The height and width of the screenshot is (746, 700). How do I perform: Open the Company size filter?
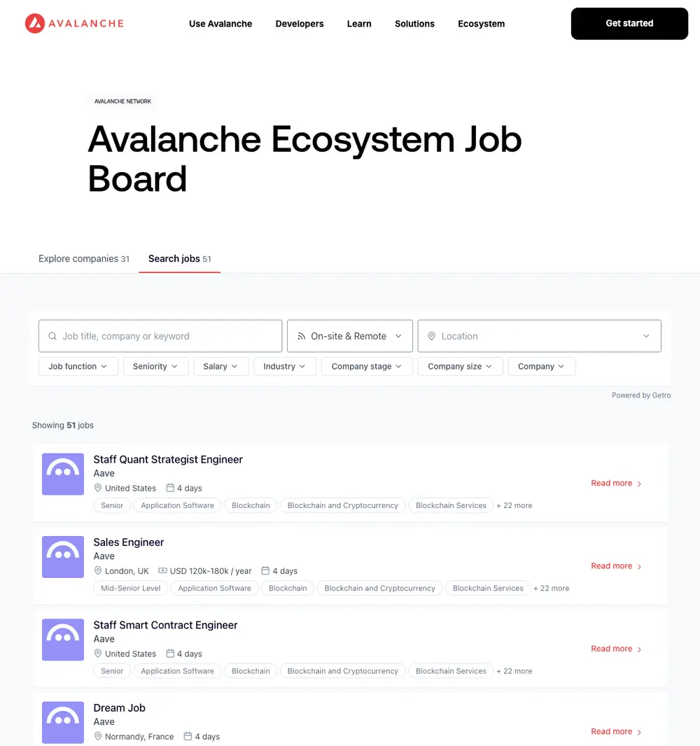460,366
